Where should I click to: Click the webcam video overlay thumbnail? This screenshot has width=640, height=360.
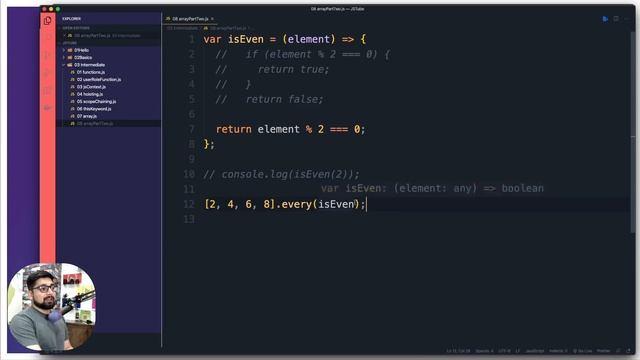[52, 307]
